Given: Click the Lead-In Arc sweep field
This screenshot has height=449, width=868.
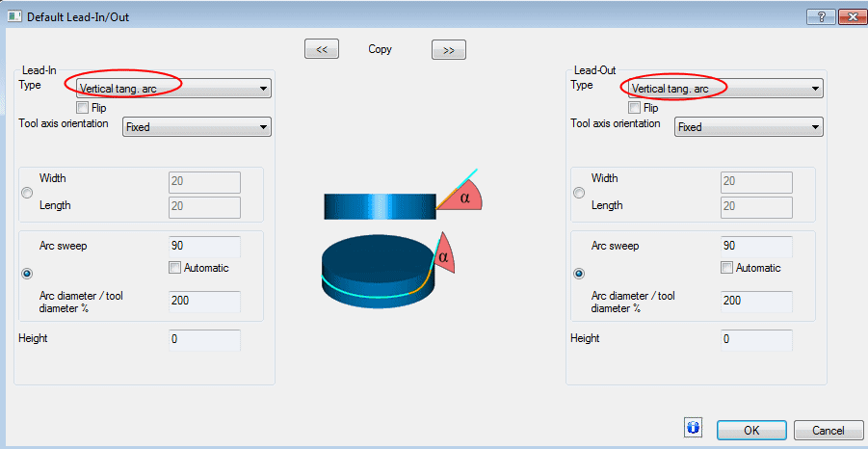Looking at the screenshot, I should coord(203,246).
